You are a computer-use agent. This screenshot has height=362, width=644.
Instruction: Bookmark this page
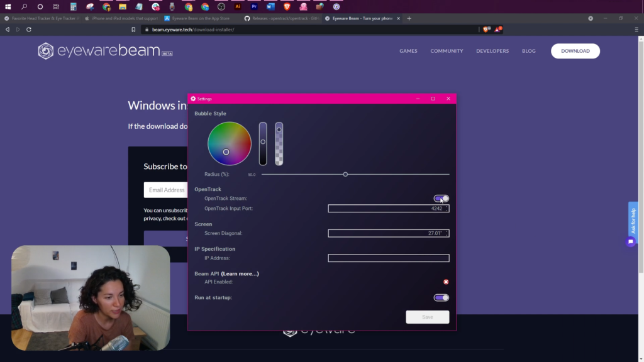coord(133,30)
